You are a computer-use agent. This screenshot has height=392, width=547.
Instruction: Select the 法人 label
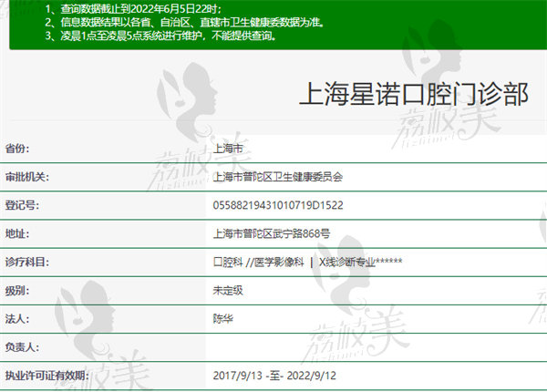17,318
